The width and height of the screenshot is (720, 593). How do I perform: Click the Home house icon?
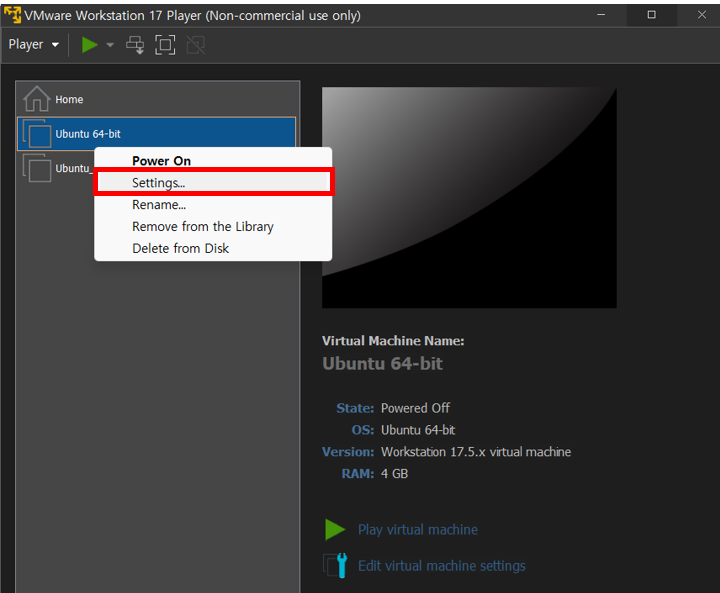point(36,98)
